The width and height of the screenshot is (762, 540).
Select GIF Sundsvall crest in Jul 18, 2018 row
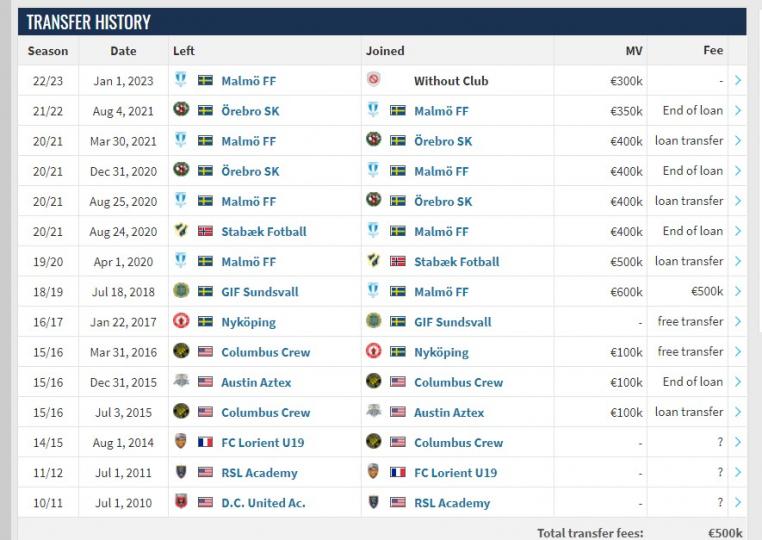point(181,291)
